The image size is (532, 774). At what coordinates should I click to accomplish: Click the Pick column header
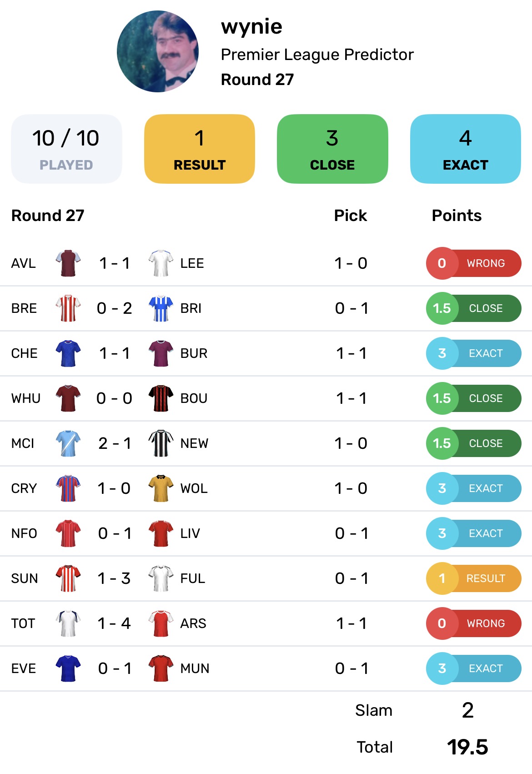(x=350, y=216)
